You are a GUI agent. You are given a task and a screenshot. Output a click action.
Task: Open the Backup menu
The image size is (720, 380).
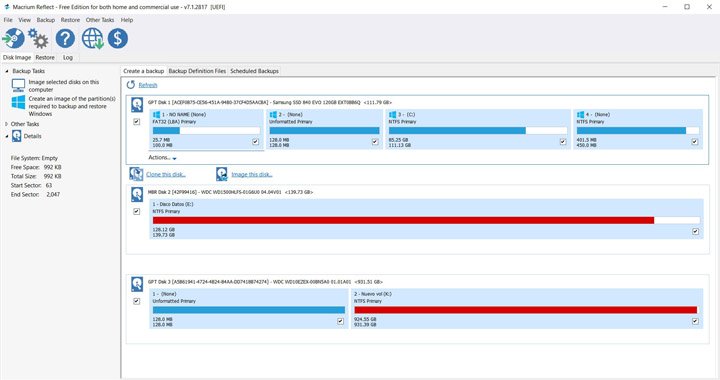click(45, 20)
